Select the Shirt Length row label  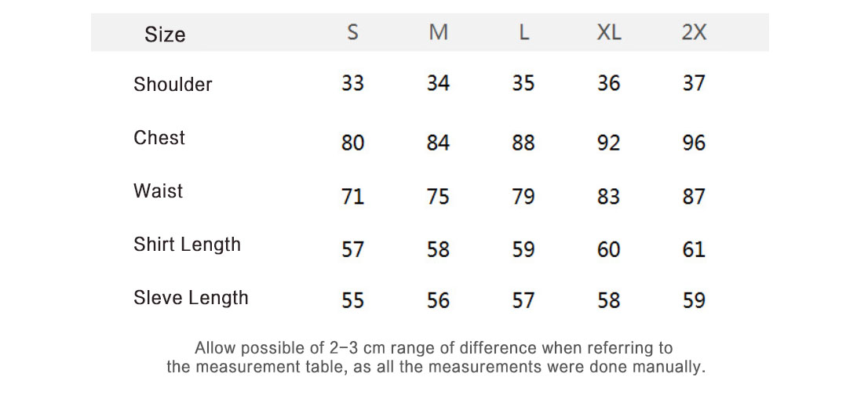187,245
